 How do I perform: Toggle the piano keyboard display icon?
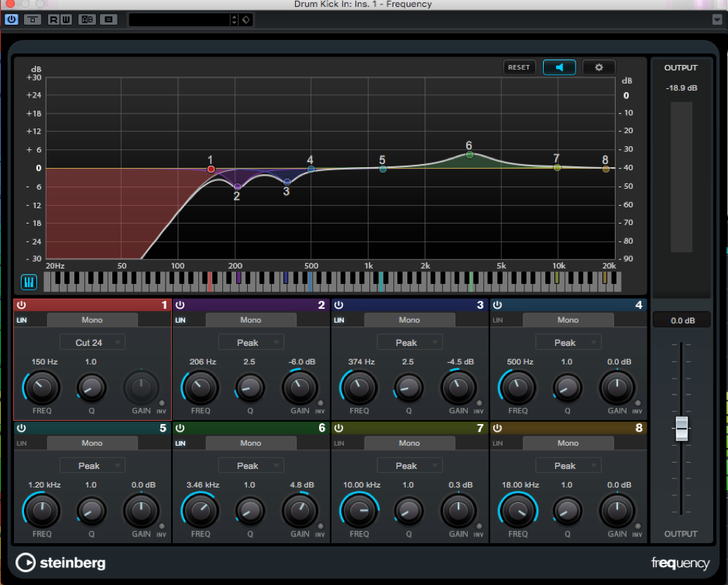(x=28, y=282)
